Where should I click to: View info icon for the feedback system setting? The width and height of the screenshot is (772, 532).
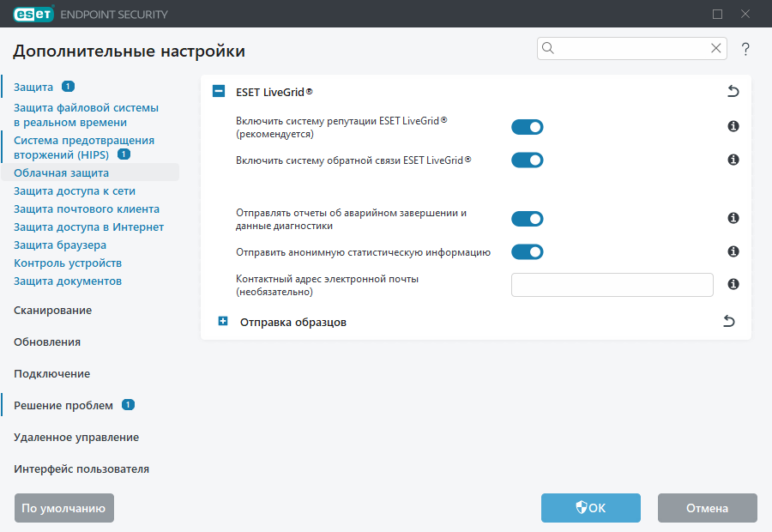(x=733, y=160)
